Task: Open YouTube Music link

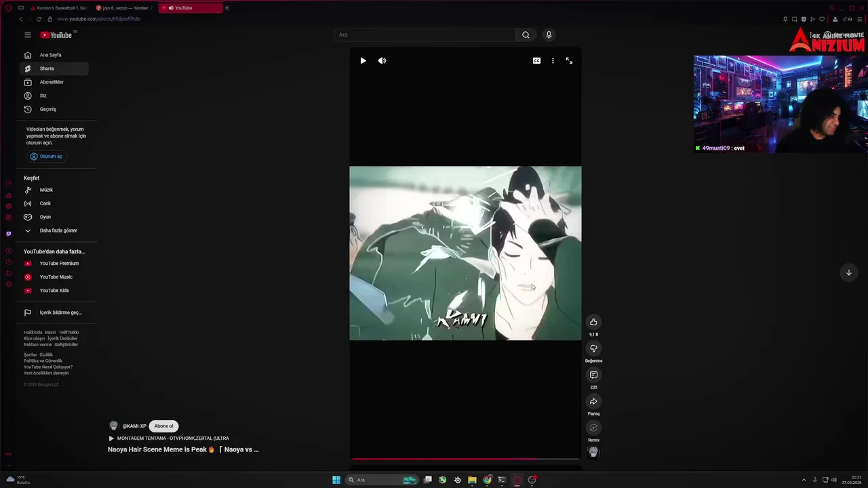Action: tap(54, 277)
